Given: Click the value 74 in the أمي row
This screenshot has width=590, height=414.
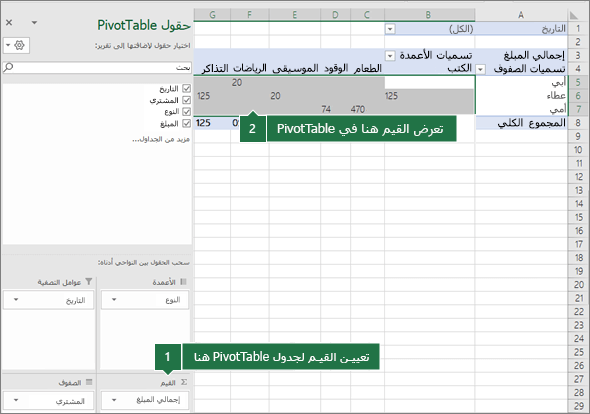Looking at the screenshot, I should click(x=326, y=110).
